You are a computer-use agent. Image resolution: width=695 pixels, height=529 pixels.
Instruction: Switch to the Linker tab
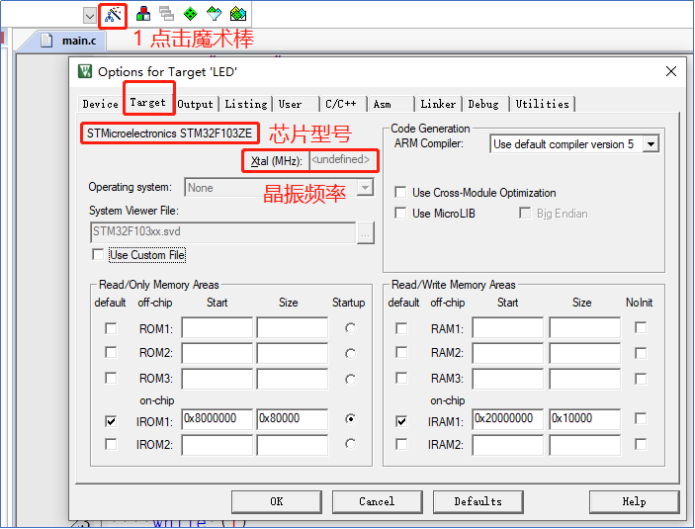438,104
